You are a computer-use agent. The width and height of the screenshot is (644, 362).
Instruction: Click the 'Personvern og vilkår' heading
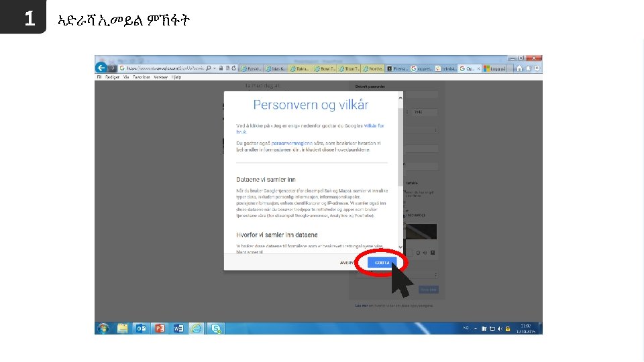click(x=311, y=105)
